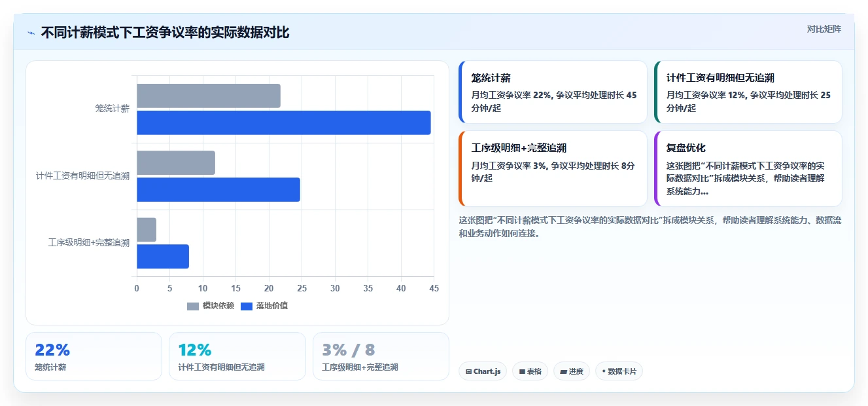Click the title 不同计薪模式下工资争议率的实际数据对比
This screenshot has width=868, height=406.
click(x=165, y=33)
